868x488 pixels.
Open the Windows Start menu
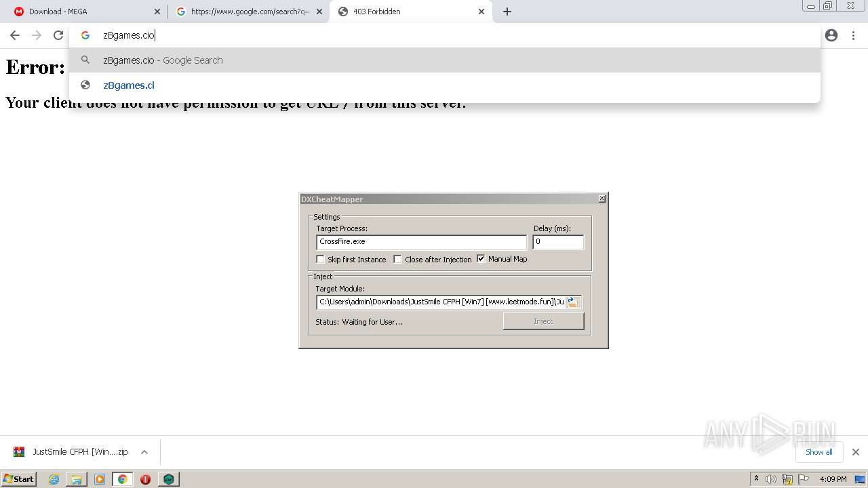click(18, 479)
